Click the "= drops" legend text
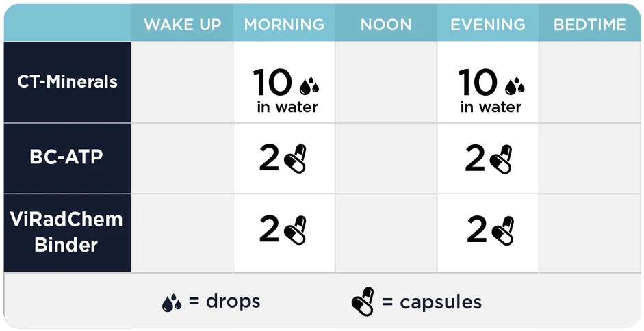 224,302
